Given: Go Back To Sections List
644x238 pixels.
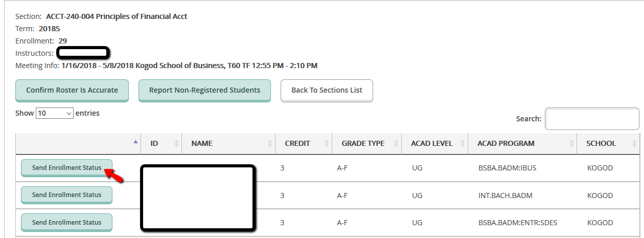Looking at the screenshot, I should pos(327,90).
